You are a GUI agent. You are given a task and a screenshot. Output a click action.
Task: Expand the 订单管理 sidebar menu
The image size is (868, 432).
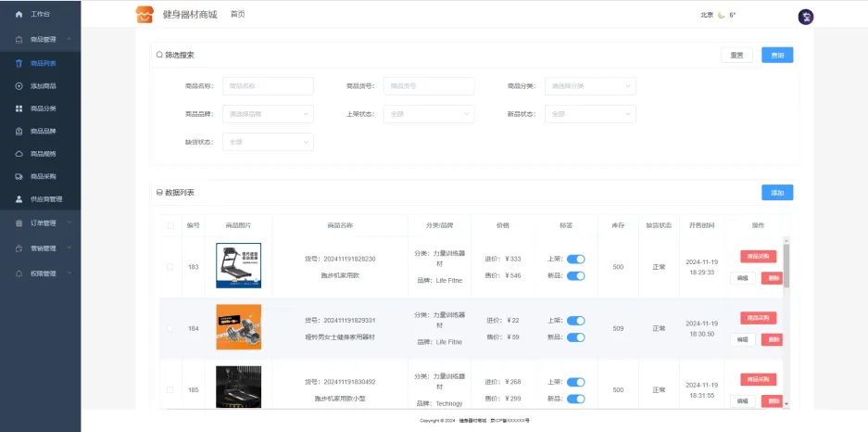40,223
